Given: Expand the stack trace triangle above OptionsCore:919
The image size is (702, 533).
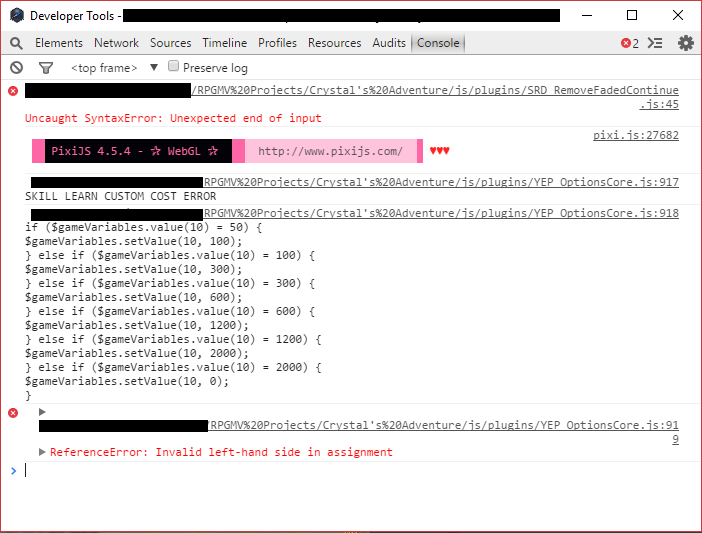Looking at the screenshot, I should click(42, 412).
